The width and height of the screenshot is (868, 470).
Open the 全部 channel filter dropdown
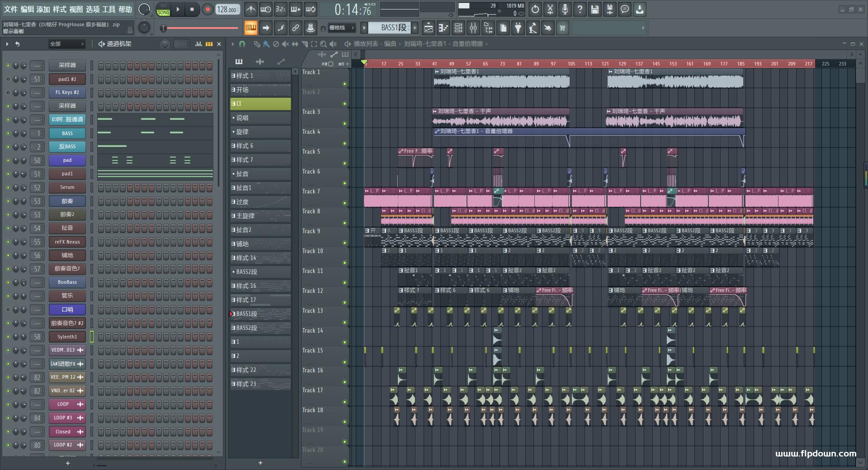point(67,44)
